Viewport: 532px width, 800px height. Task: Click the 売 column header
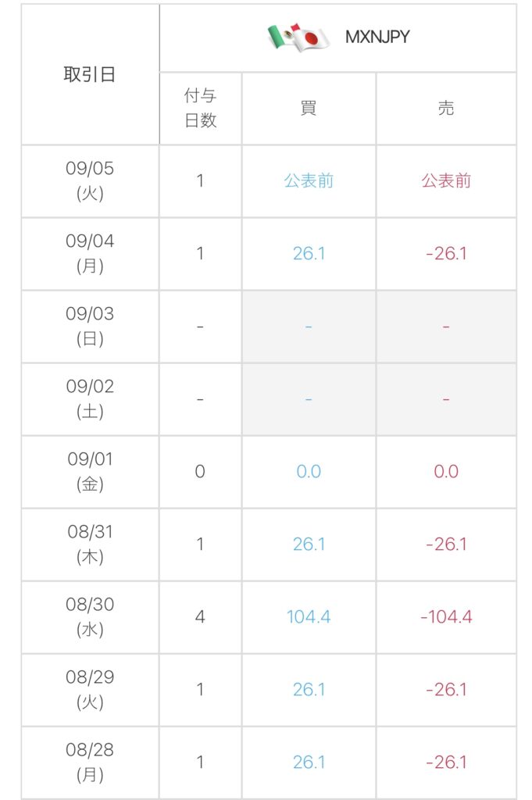click(x=446, y=108)
